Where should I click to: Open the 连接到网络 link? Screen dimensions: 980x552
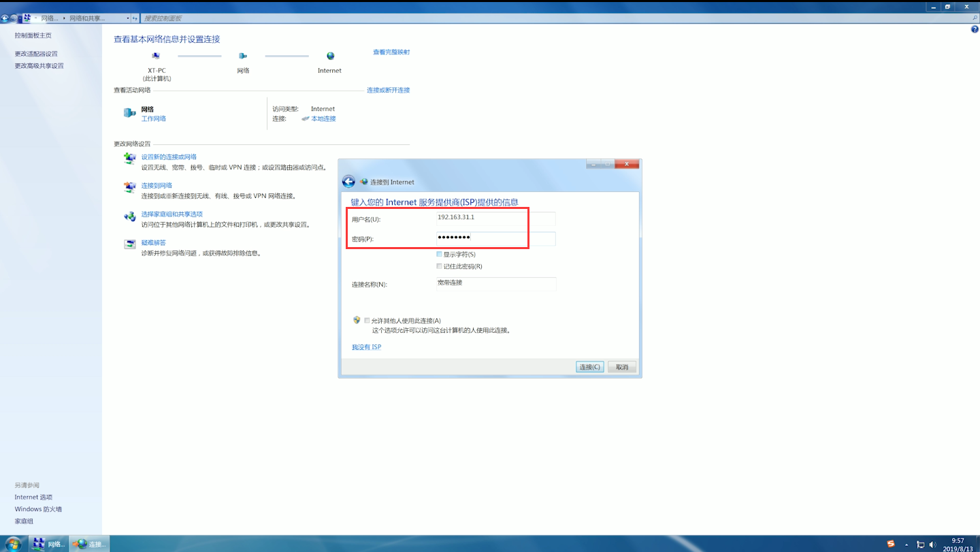[x=157, y=186]
